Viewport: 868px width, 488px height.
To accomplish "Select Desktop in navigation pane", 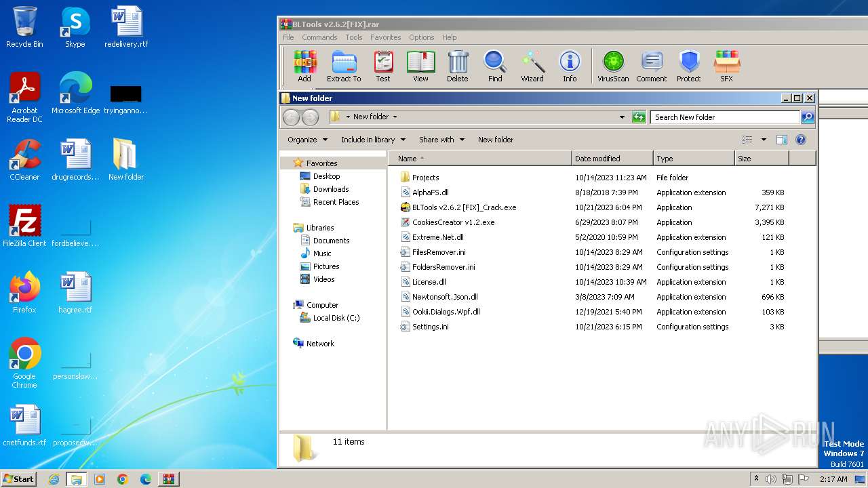I will 326,176.
